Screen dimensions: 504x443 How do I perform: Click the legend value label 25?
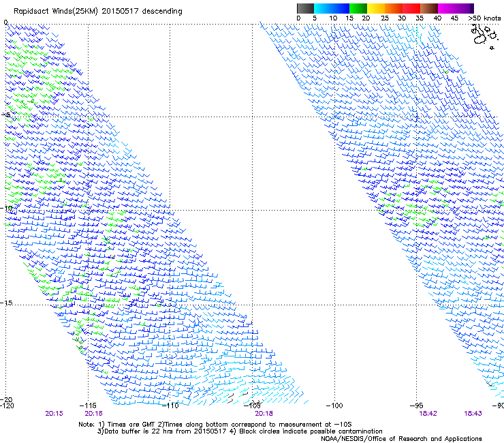[x=385, y=18]
